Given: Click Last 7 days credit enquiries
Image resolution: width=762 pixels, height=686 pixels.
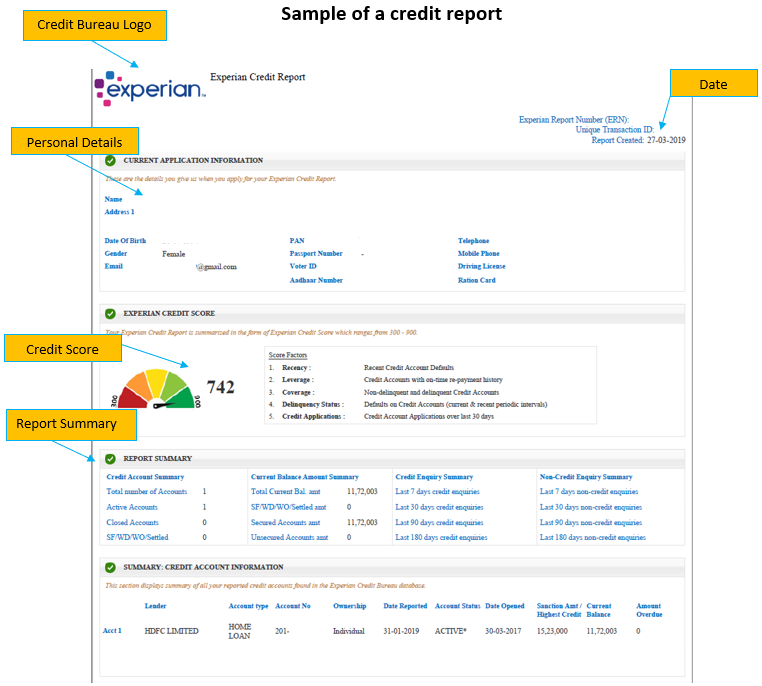Looking at the screenshot, I should click(437, 492).
